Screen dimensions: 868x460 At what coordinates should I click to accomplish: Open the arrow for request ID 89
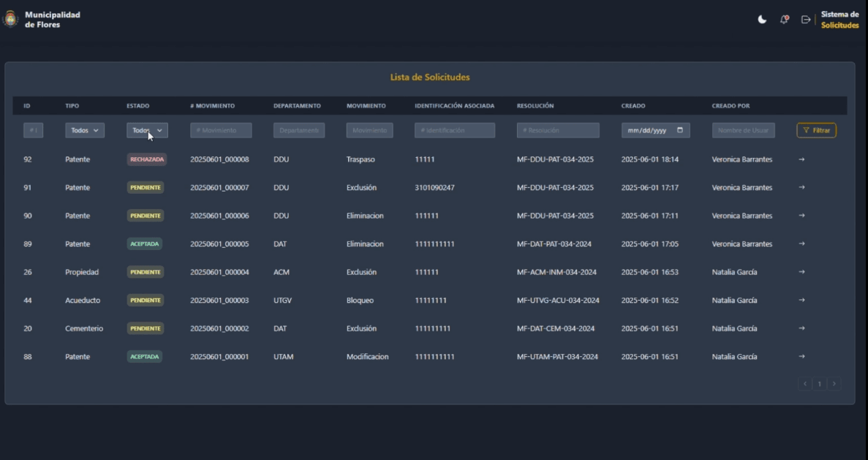(x=801, y=244)
